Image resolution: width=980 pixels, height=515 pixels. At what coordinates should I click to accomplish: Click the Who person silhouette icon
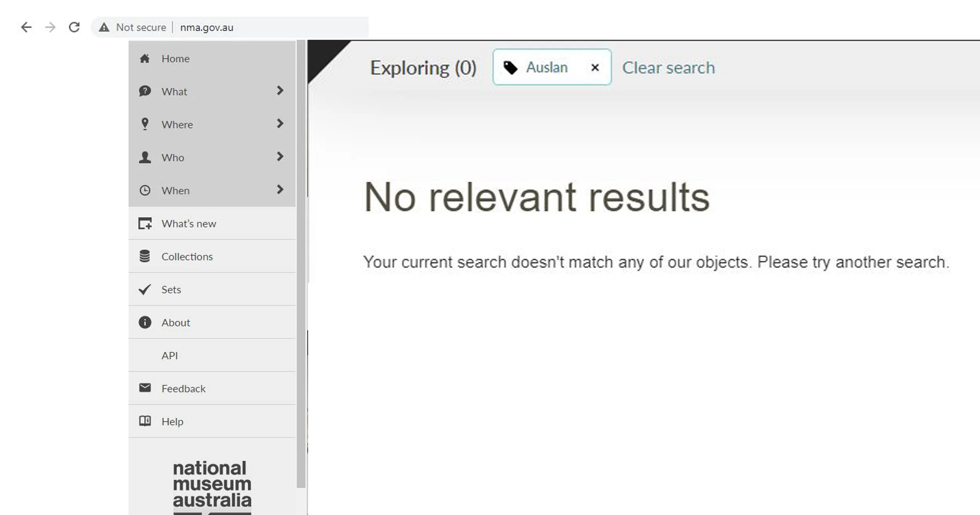click(145, 157)
